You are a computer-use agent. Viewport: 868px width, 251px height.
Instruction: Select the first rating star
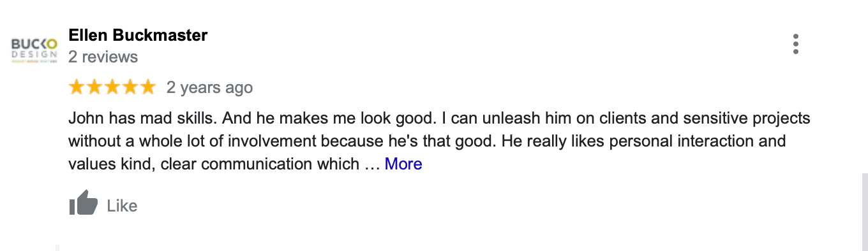[x=77, y=87]
